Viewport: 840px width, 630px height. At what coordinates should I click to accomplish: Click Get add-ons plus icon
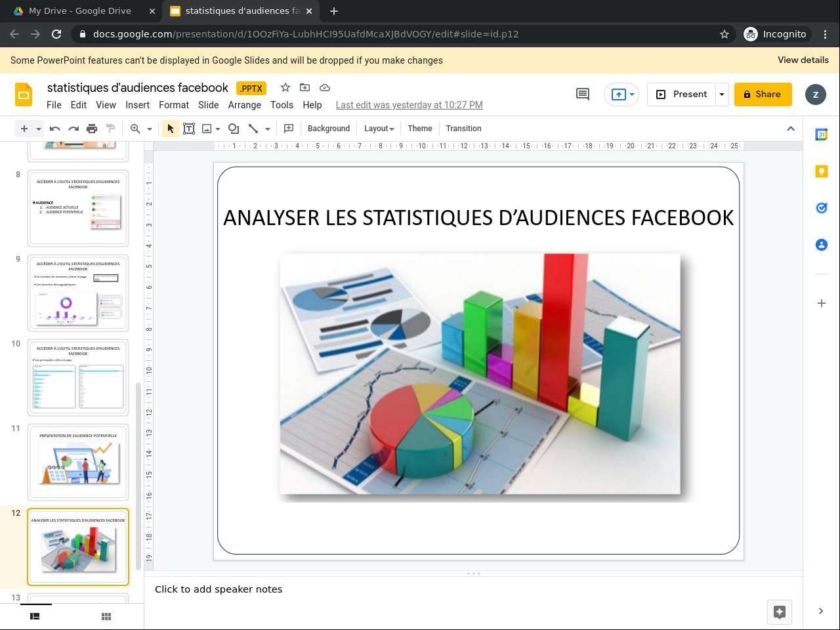(822, 303)
